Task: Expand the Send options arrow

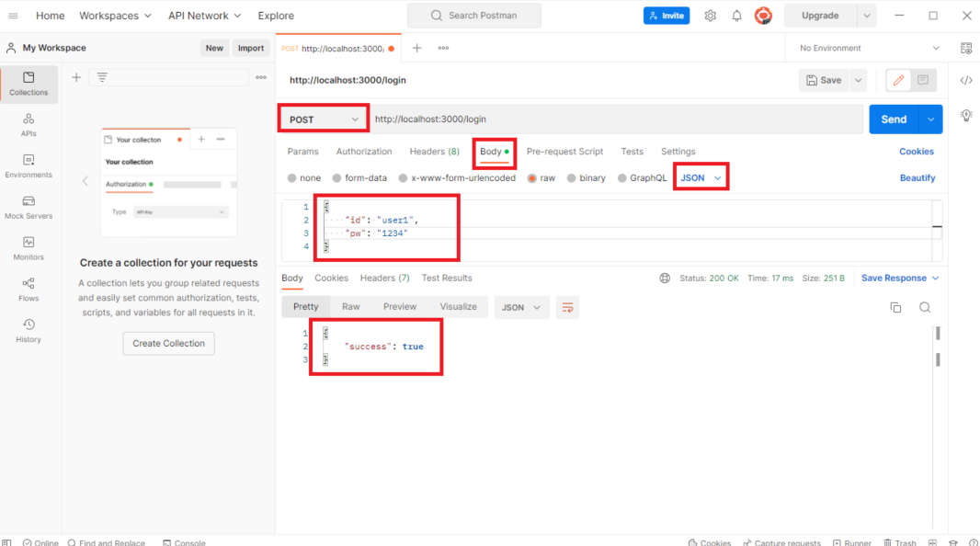Action: (x=930, y=119)
